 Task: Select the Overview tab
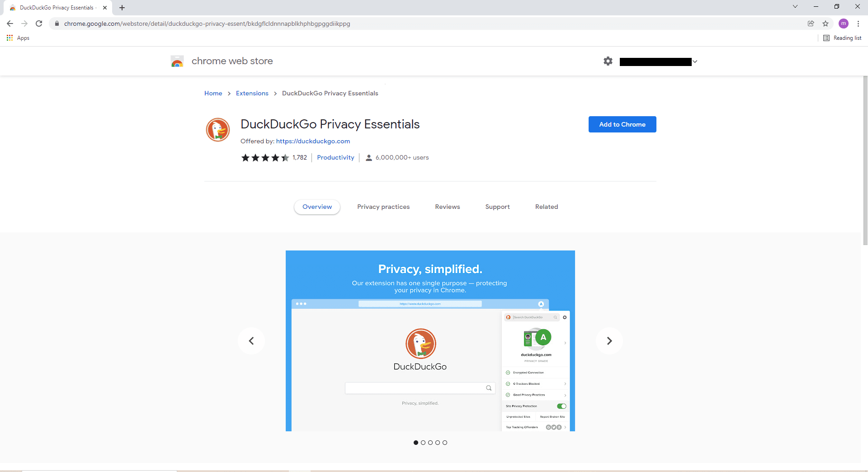click(x=317, y=207)
